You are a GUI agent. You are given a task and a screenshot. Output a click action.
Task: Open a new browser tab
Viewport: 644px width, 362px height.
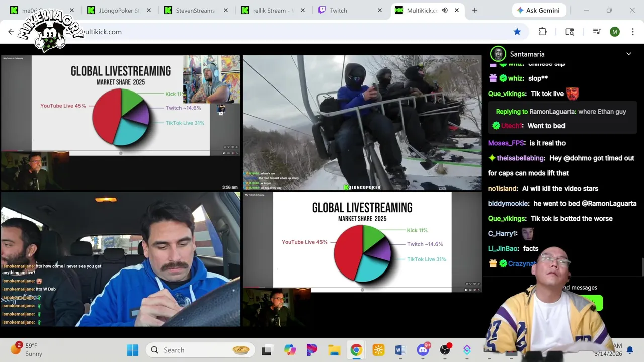[x=474, y=10]
